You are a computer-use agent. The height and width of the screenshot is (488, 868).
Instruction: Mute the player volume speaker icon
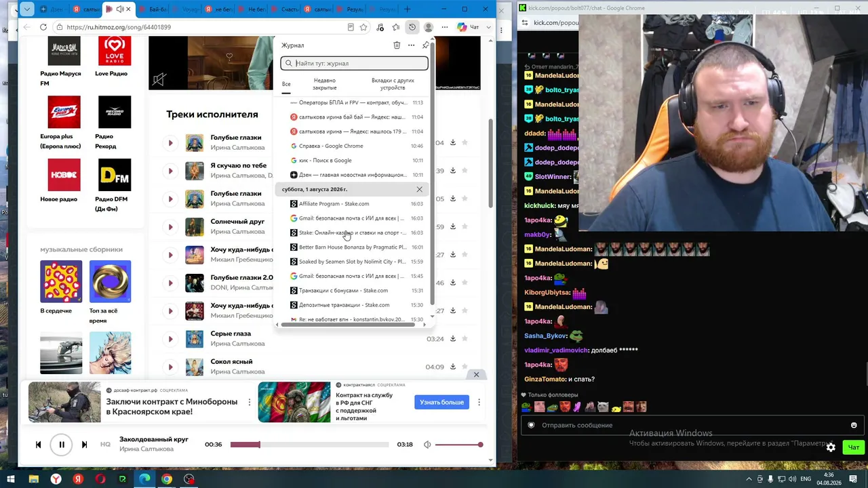tap(427, 445)
